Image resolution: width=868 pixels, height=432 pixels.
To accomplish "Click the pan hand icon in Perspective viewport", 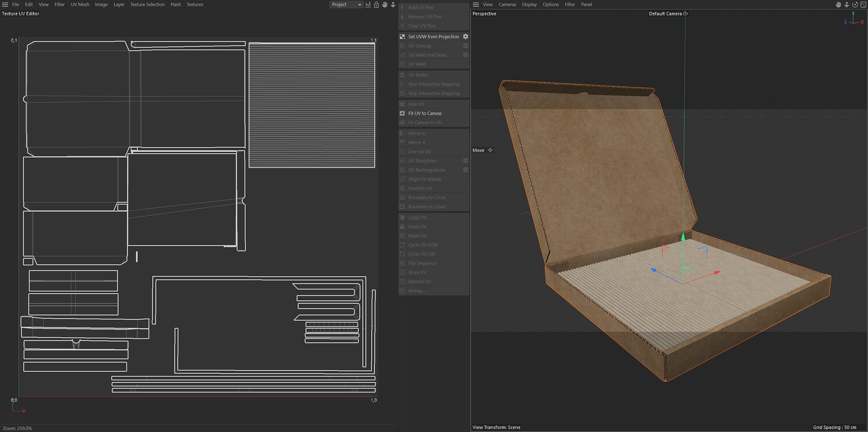I will pos(838,5).
